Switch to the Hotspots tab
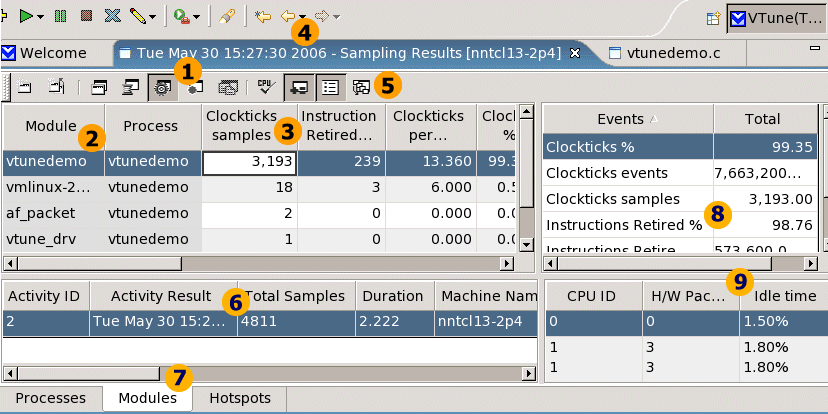 click(239, 398)
